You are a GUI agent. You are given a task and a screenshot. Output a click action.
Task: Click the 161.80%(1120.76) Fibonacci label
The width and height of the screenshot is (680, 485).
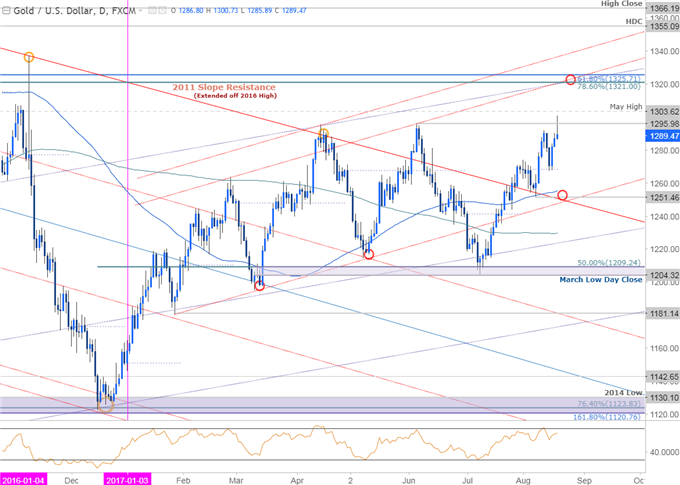tap(607, 417)
